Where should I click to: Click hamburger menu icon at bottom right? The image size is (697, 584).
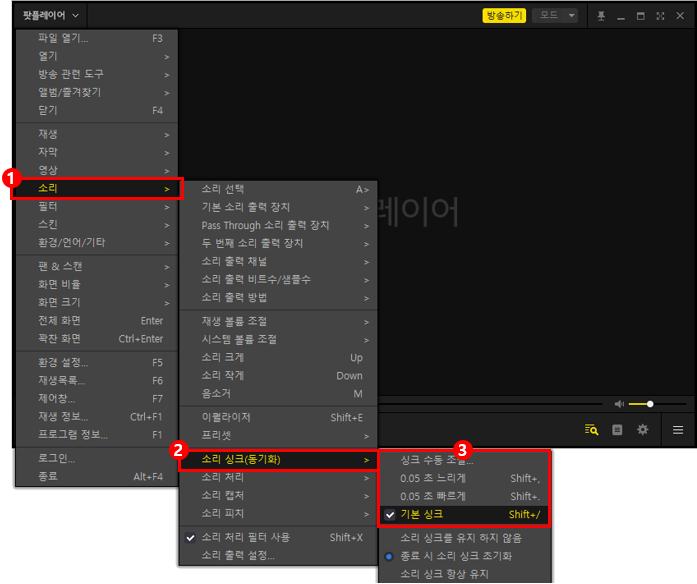[677, 430]
